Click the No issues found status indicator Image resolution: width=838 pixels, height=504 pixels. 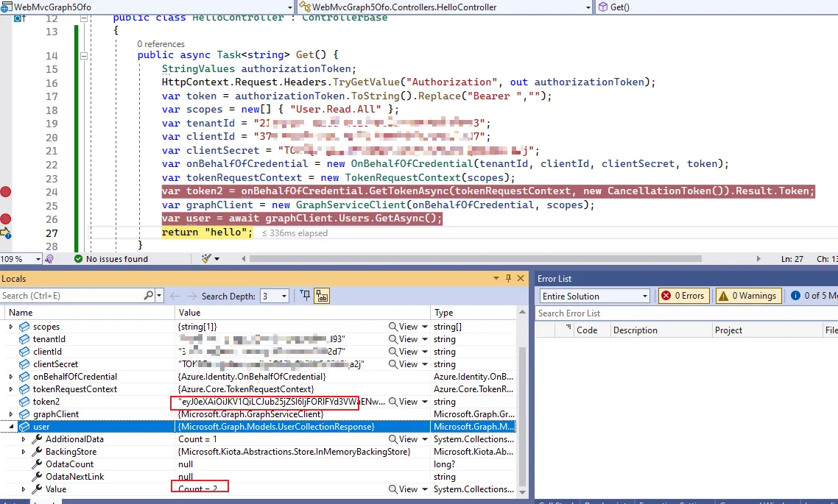110,259
